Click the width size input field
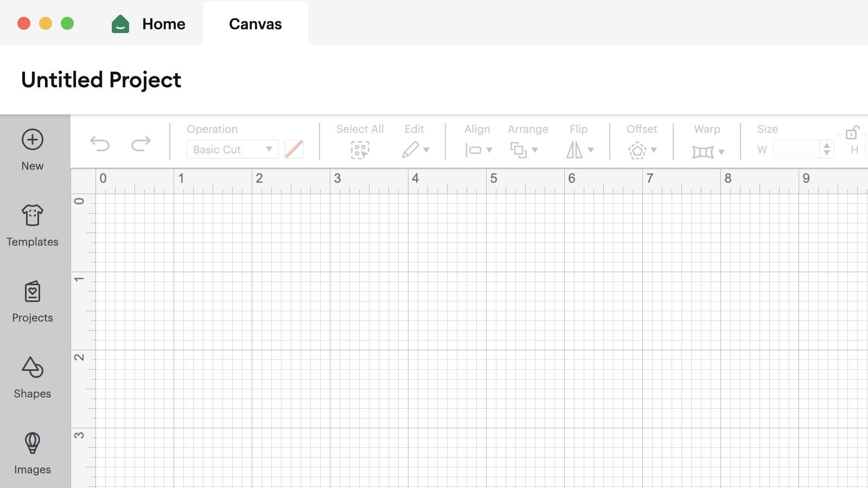This screenshot has width=868, height=488. (x=796, y=149)
